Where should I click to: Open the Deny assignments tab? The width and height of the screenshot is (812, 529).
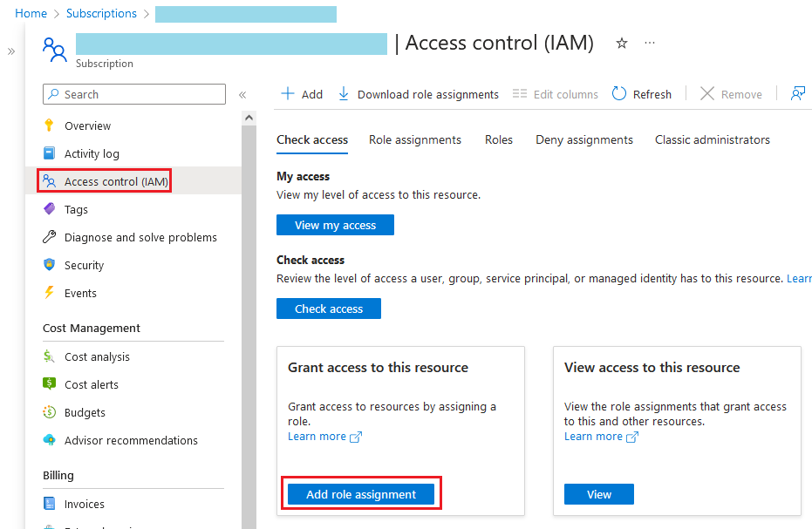click(x=584, y=139)
